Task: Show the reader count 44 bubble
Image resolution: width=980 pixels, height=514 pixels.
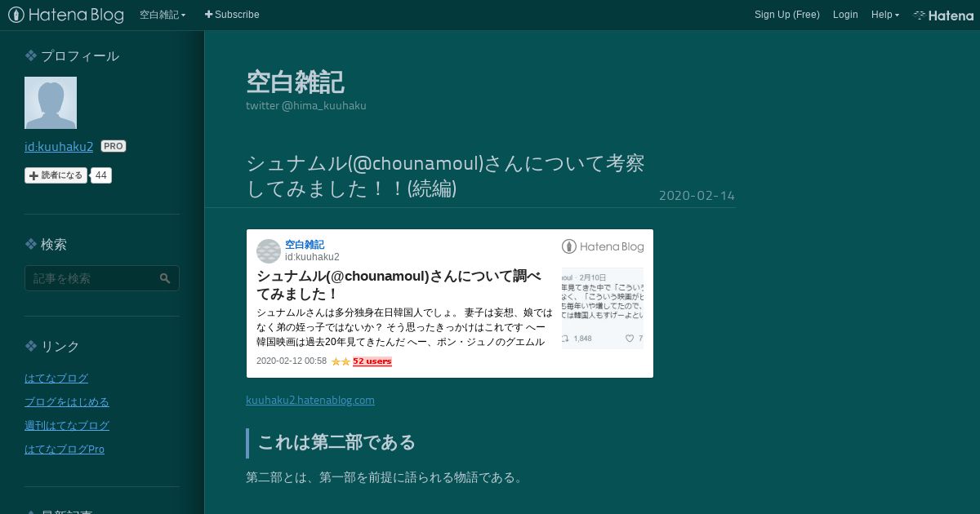Action: [101, 175]
